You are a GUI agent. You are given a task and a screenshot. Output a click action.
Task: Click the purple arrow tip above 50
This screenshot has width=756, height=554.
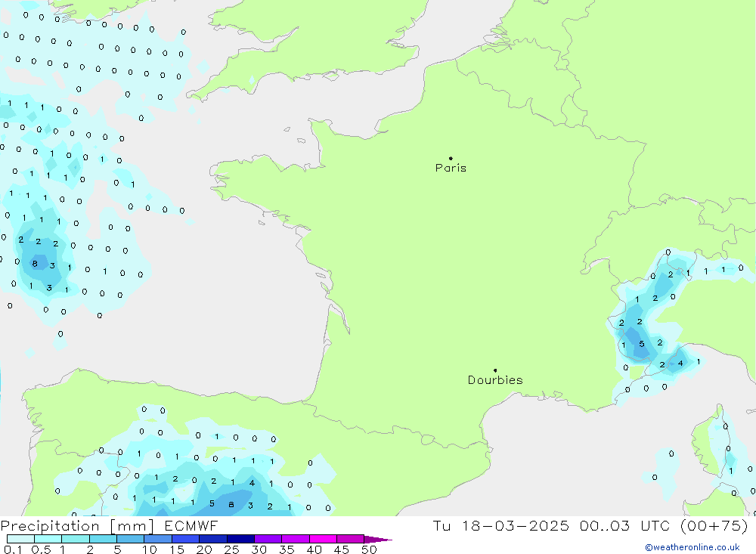click(377, 539)
